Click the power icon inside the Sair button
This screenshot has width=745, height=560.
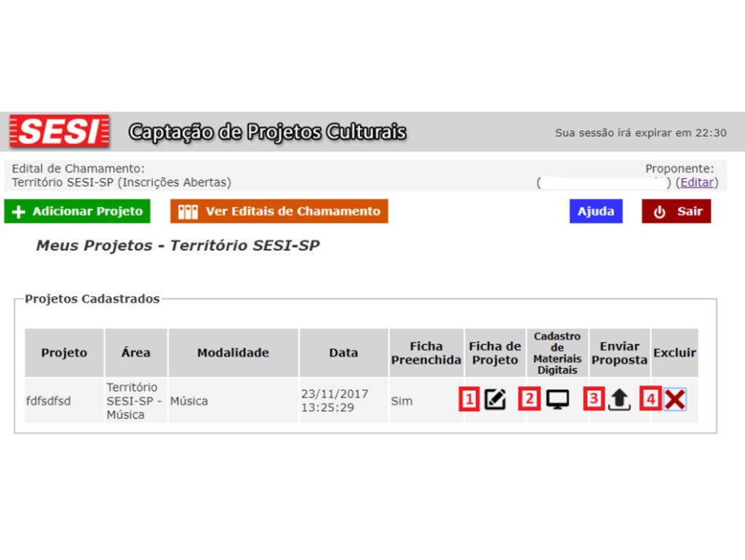[660, 211]
